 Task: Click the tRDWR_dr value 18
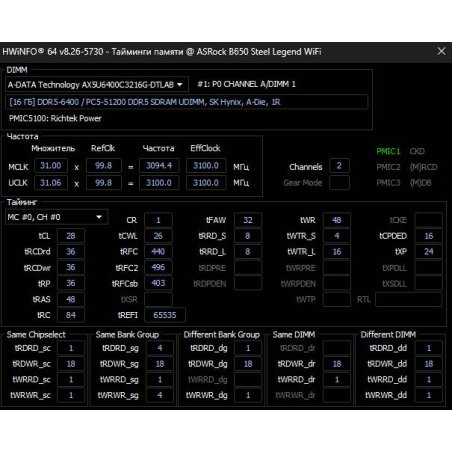pyautogui.click(x=337, y=364)
